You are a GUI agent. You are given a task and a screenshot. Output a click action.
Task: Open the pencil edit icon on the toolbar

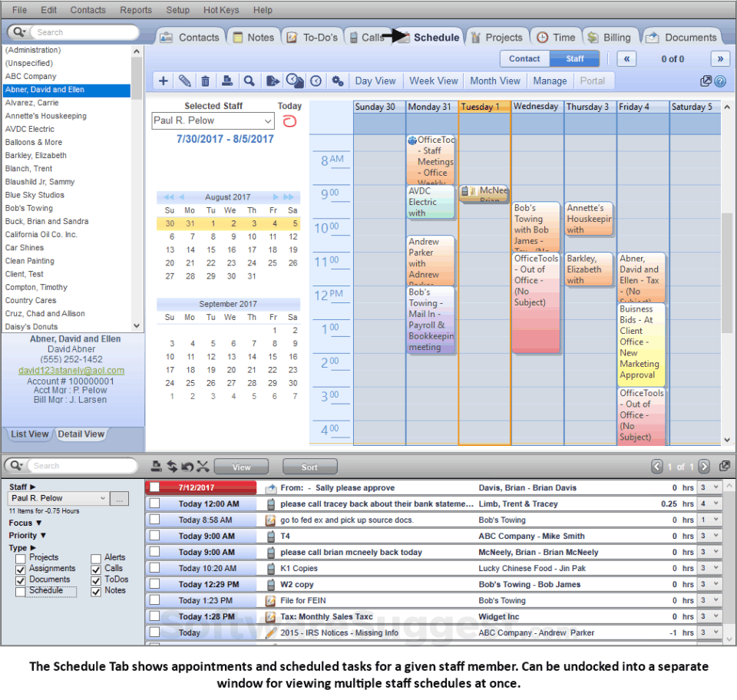[184, 81]
